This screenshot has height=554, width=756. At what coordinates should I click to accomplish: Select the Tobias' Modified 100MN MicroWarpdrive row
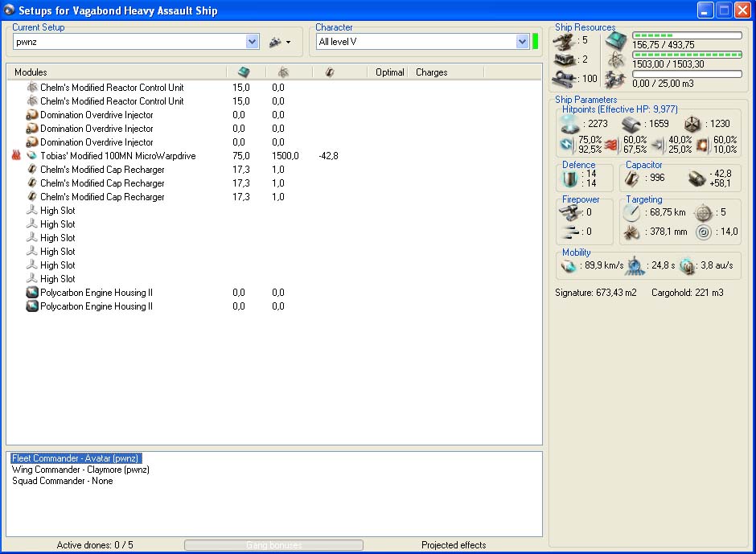point(274,156)
